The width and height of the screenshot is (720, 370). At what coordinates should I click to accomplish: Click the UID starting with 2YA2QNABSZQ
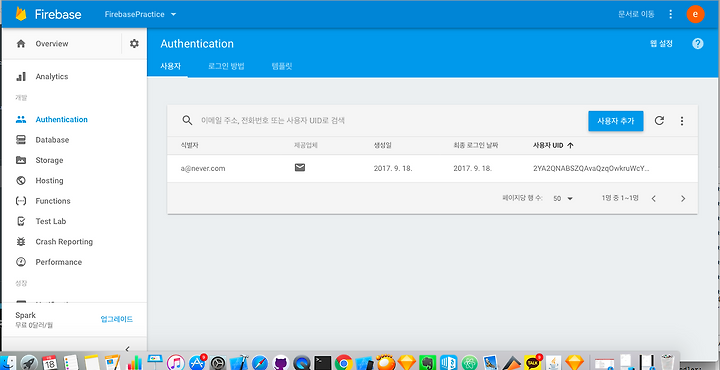591,168
